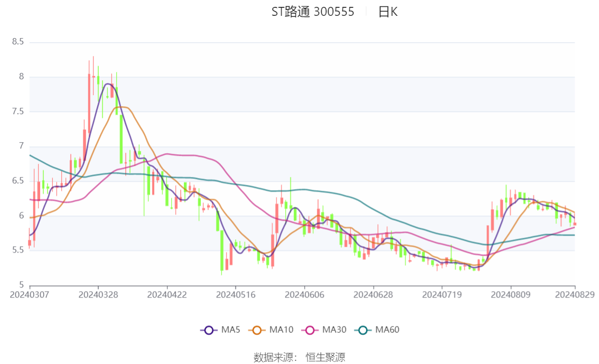Click x-axis date label 20240328
Viewport: 599px width, 364px height.
pos(98,295)
